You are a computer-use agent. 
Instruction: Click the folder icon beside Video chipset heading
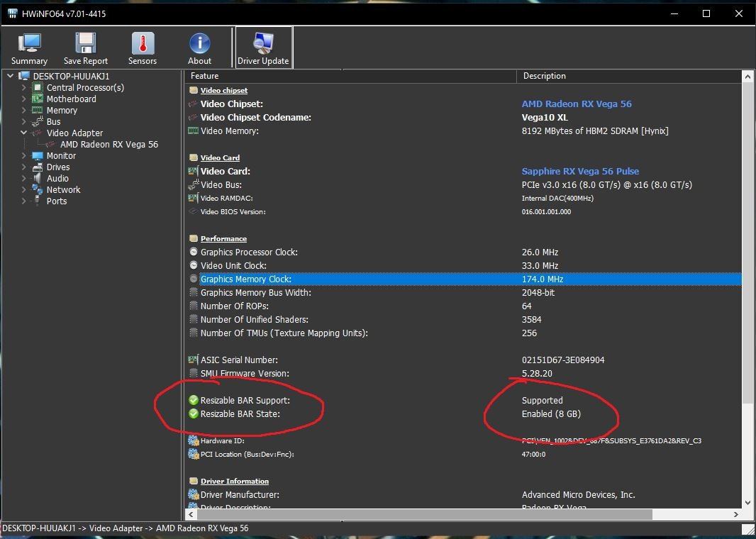point(194,90)
